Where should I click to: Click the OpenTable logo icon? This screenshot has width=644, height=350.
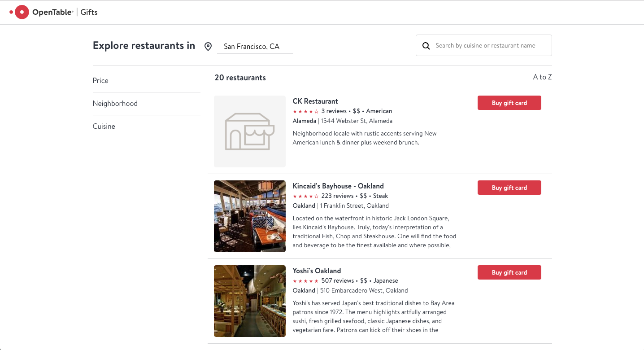coord(19,12)
